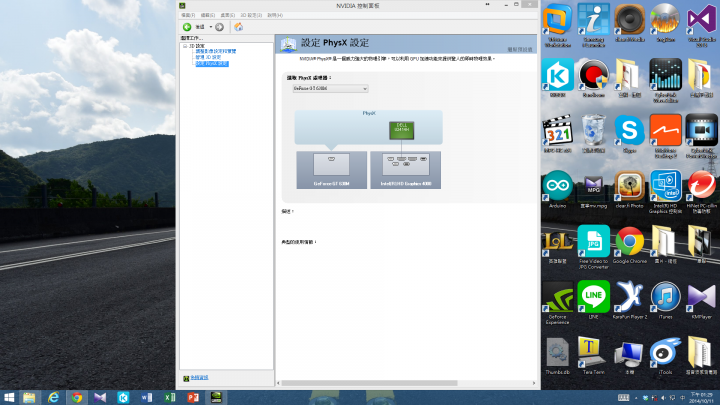Open the Edit menu in NVIDIA Control Panel
This screenshot has width=720, height=405.
[x=208, y=15]
